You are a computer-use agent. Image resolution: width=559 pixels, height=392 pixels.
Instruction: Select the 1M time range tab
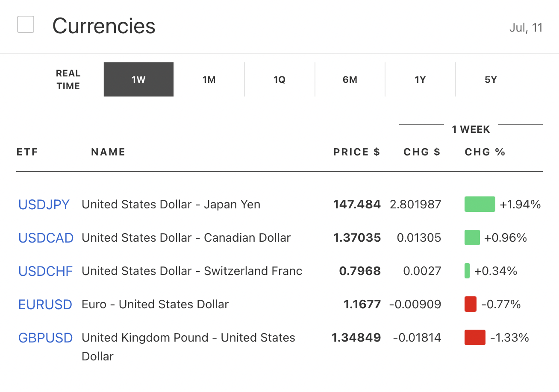coord(209,79)
